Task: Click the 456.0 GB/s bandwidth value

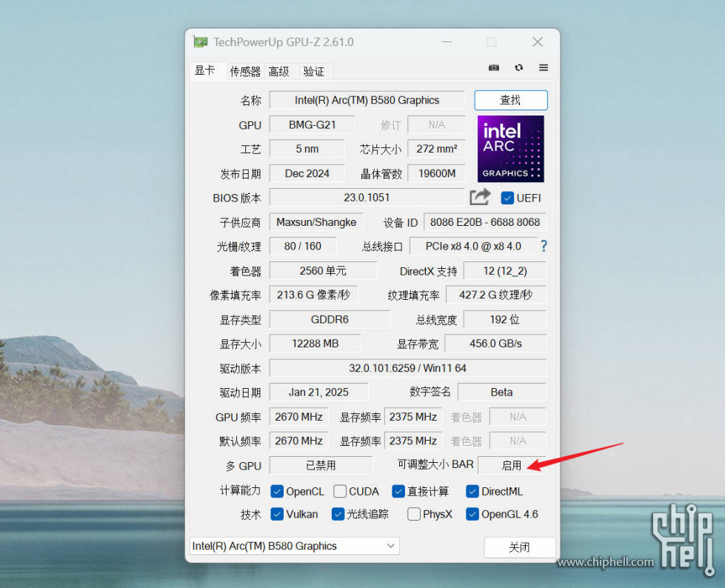Action: click(495, 344)
